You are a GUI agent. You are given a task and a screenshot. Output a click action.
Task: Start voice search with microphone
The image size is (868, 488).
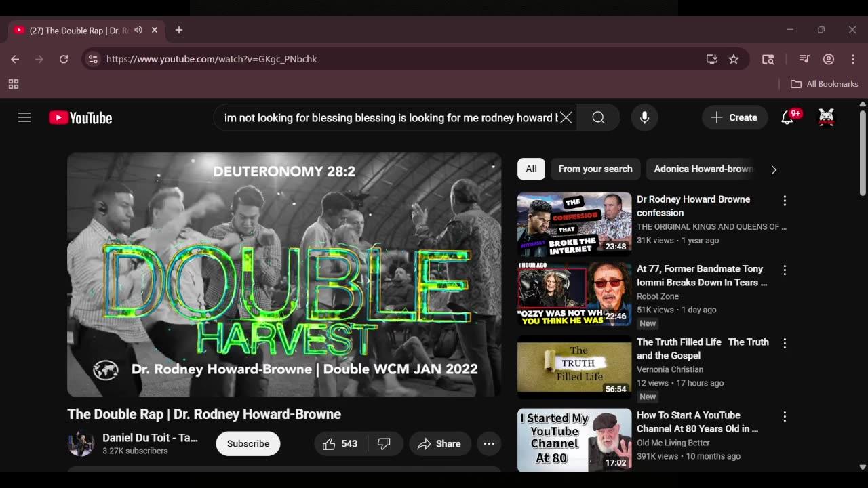(x=644, y=117)
